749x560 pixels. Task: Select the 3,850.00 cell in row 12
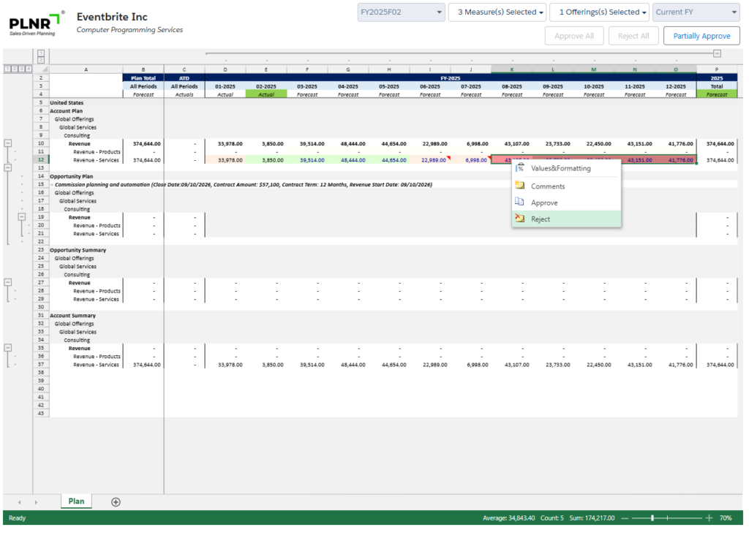(x=266, y=160)
